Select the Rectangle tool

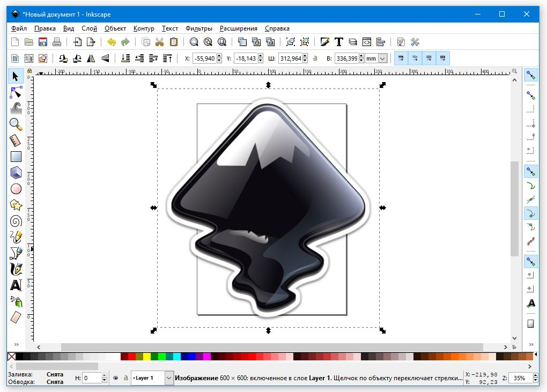pyautogui.click(x=16, y=157)
